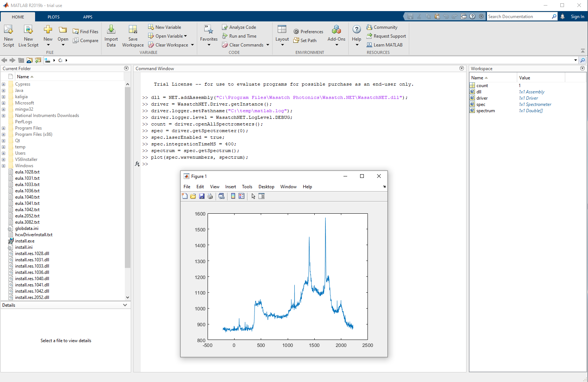The image size is (588, 382).
Task: Open Clear Workspace dropdown arrow
Action: [x=192, y=45]
